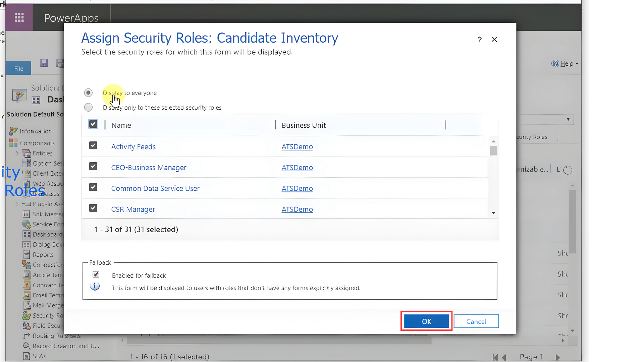Click the Routing Rule Sets icon
This screenshot has width=644, height=362.
26,336
